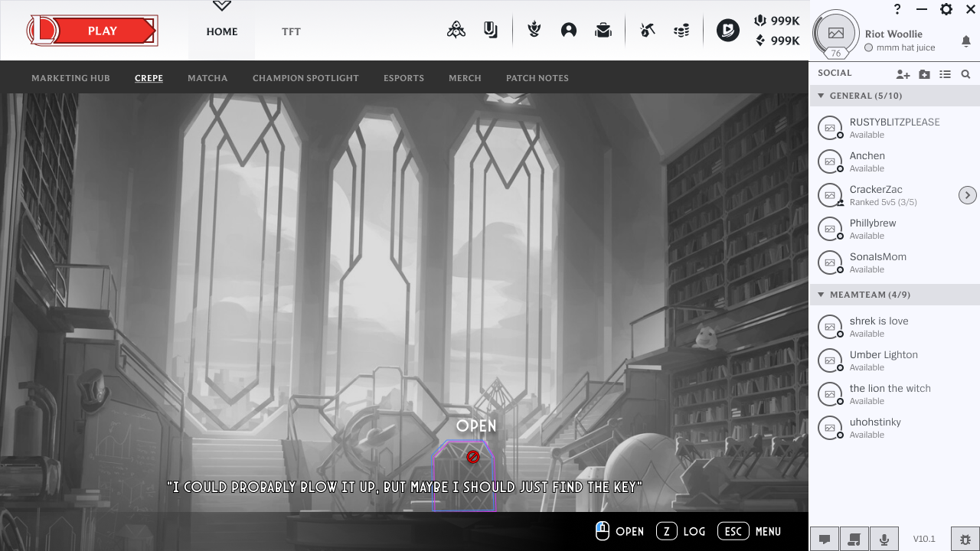Image resolution: width=980 pixels, height=551 pixels.
Task: Click the bug report icon
Action: coord(965,539)
